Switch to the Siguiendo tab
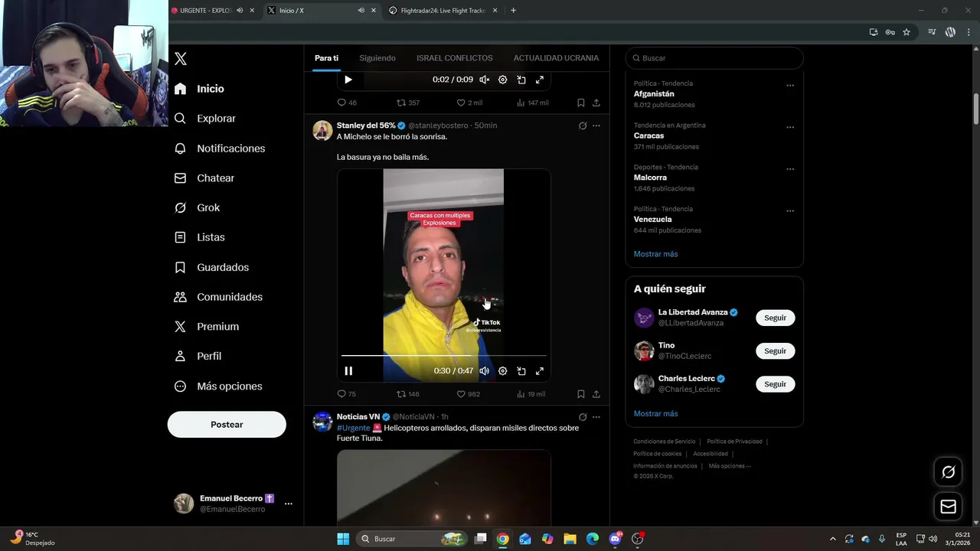 377,58
